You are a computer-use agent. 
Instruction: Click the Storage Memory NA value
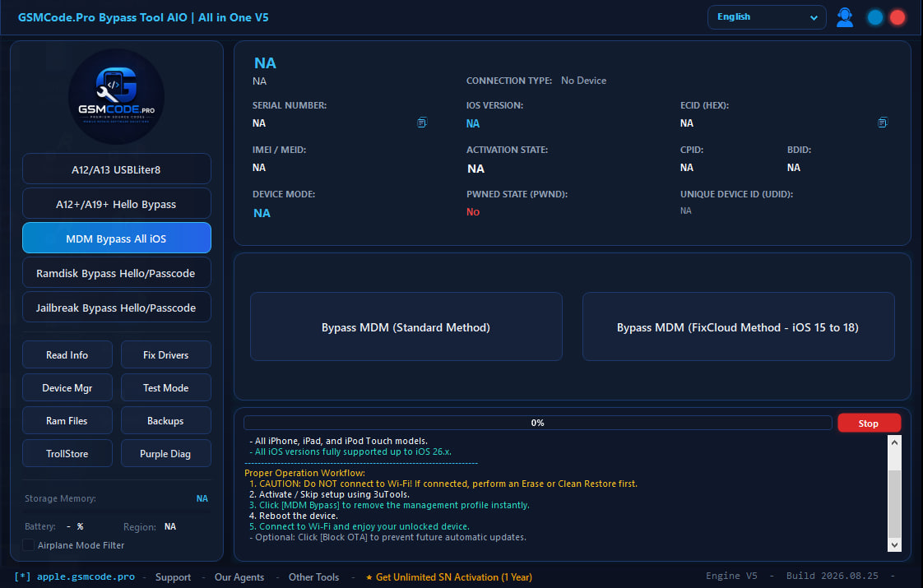(202, 498)
